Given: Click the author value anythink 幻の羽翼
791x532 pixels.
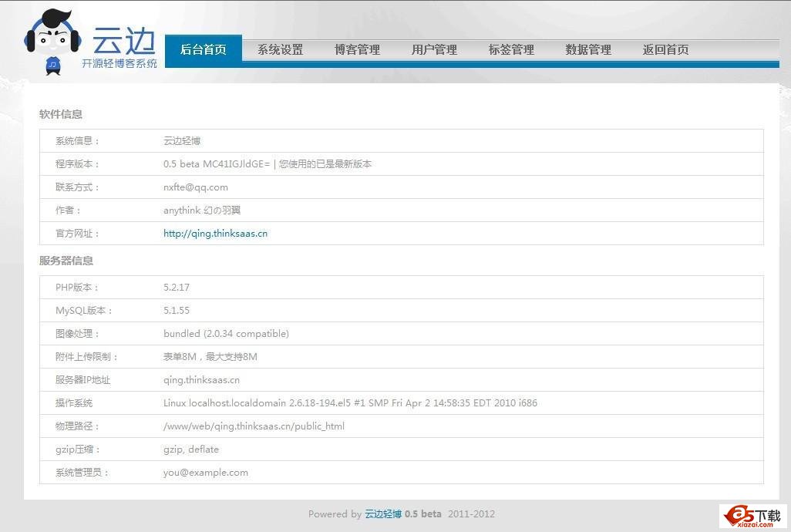Looking at the screenshot, I should pyautogui.click(x=202, y=210).
